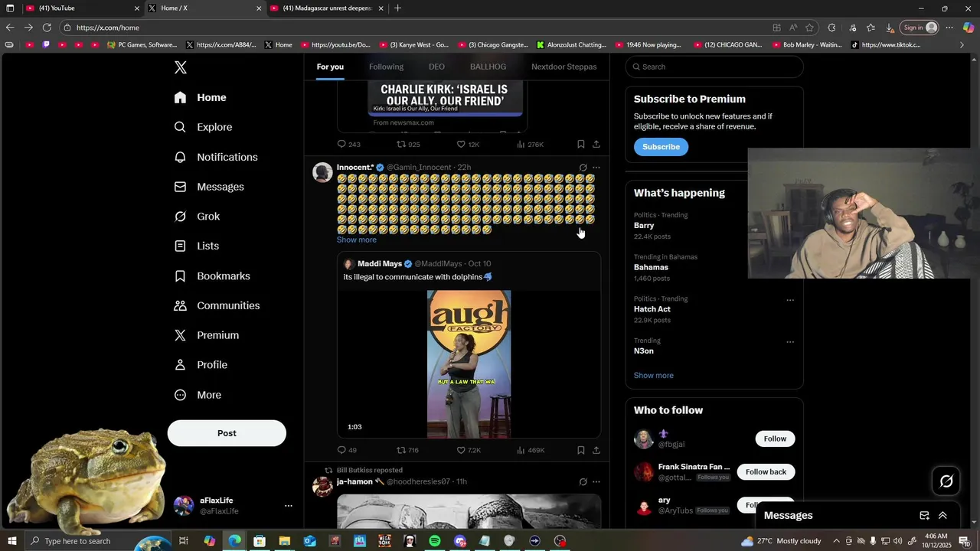Open Grok explain on ja-hamon post

(583, 482)
